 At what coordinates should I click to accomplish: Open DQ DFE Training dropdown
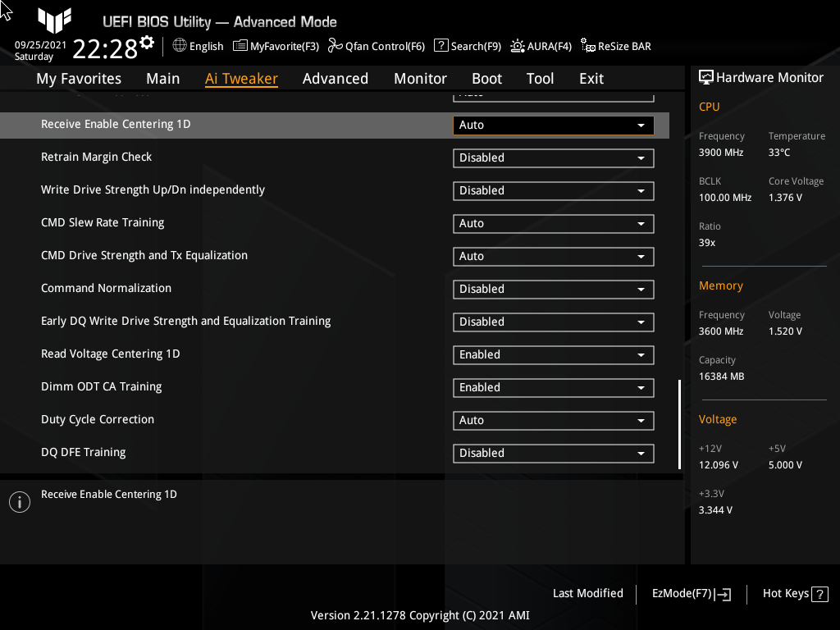(x=553, y=453)
